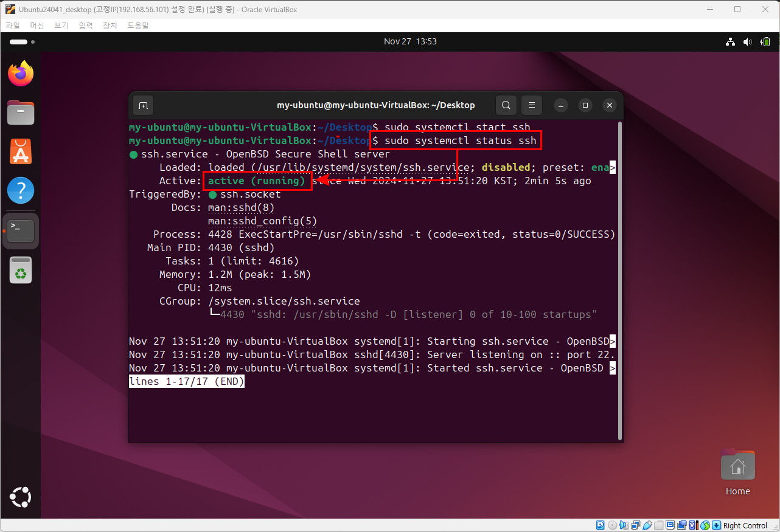Click the Right Control host key label
The width and height of the screenshot is (780, 532).
click(x=745, y=525)
